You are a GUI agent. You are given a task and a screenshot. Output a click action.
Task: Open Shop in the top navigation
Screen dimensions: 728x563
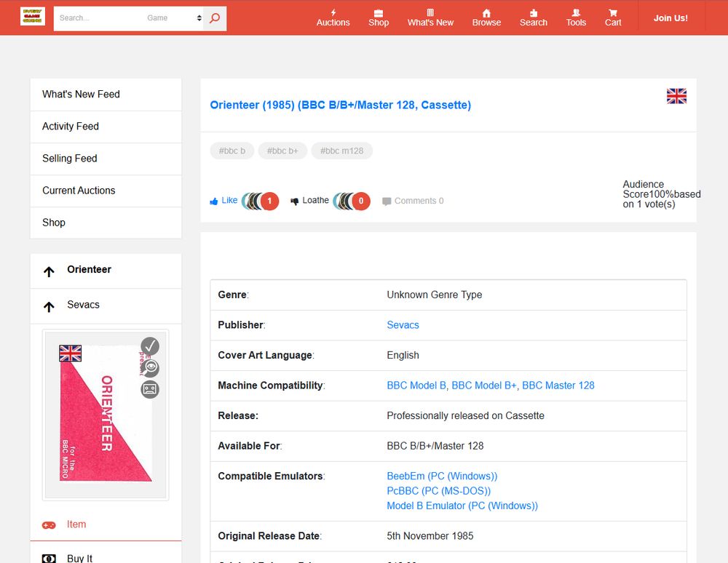click(379, 17)
